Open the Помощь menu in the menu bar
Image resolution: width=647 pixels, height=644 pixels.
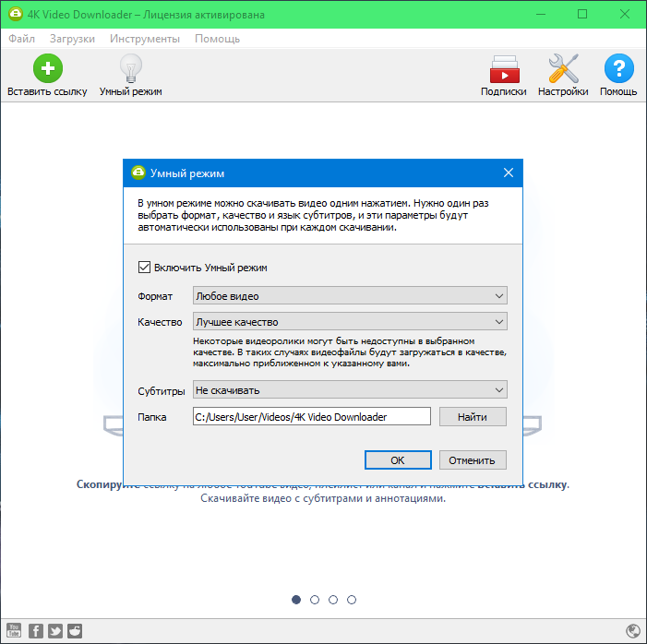point(217,39)
